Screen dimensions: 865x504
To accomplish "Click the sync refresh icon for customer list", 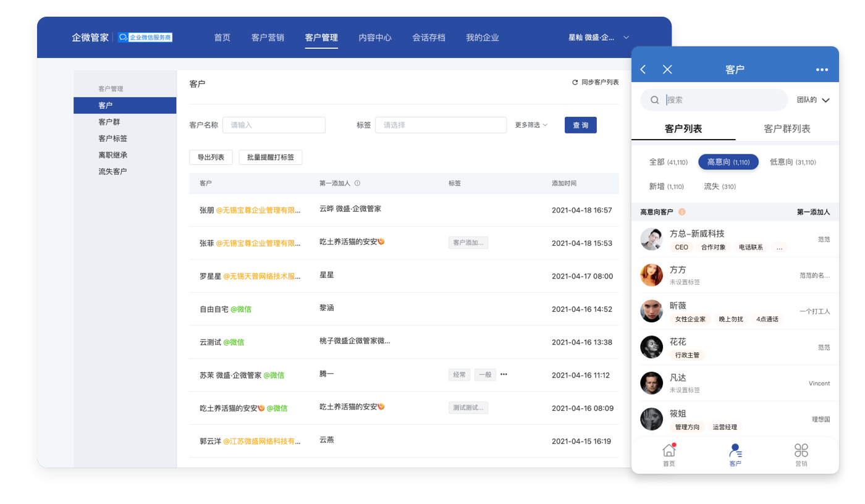I will 575,82.
